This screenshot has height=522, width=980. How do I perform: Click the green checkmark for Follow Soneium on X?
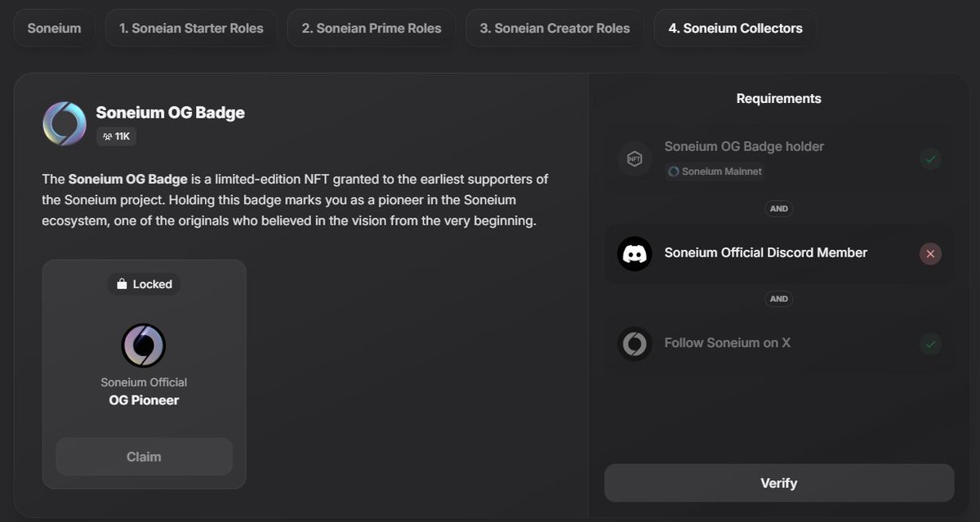[930, 344]
